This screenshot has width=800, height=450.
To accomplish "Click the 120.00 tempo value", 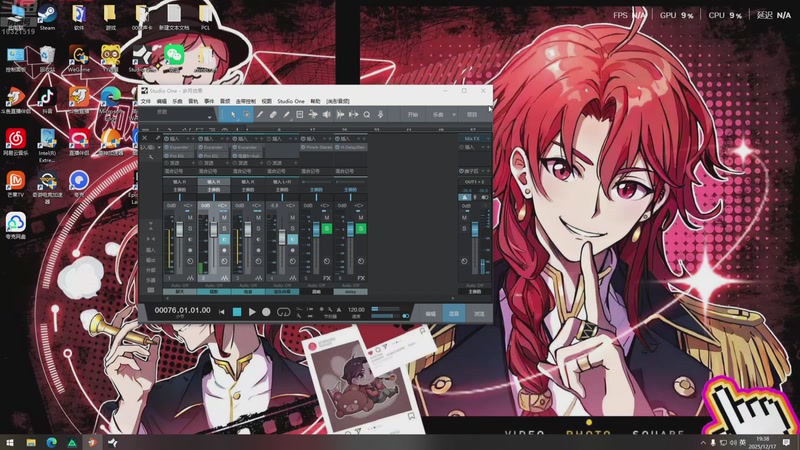I will [356, 310].
